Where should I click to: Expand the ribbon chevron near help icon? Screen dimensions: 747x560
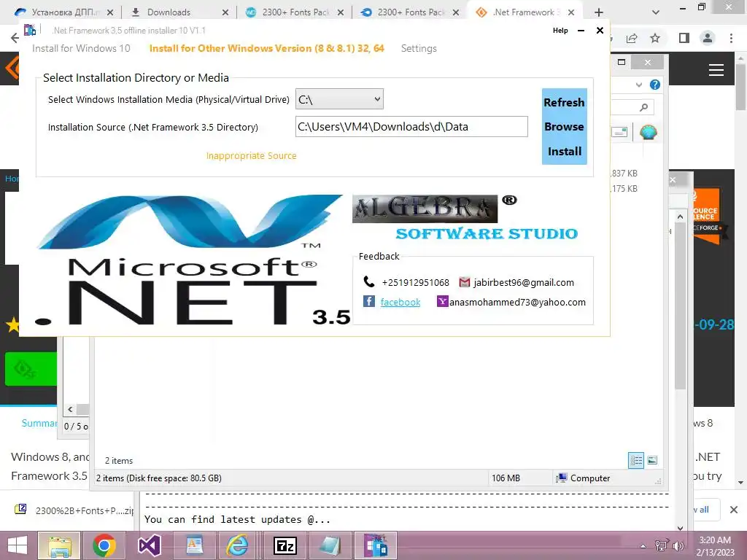(639, 85)
